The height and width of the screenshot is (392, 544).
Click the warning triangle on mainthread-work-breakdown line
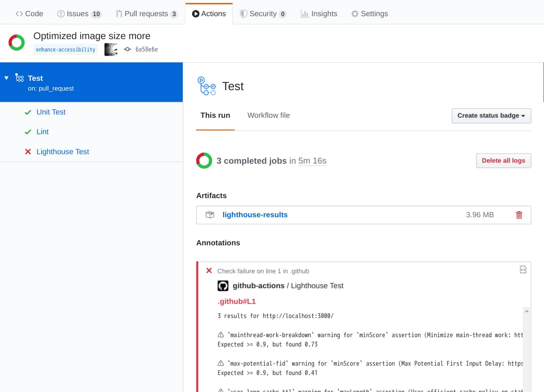tap(220, 335)
